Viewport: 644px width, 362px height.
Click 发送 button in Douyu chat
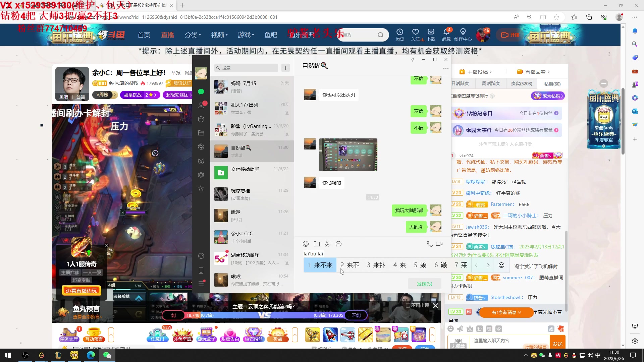pos(557,344)
